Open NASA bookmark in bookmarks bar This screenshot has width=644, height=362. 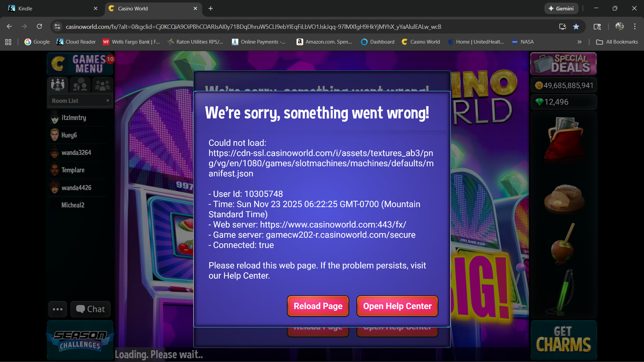coord(523,42)
